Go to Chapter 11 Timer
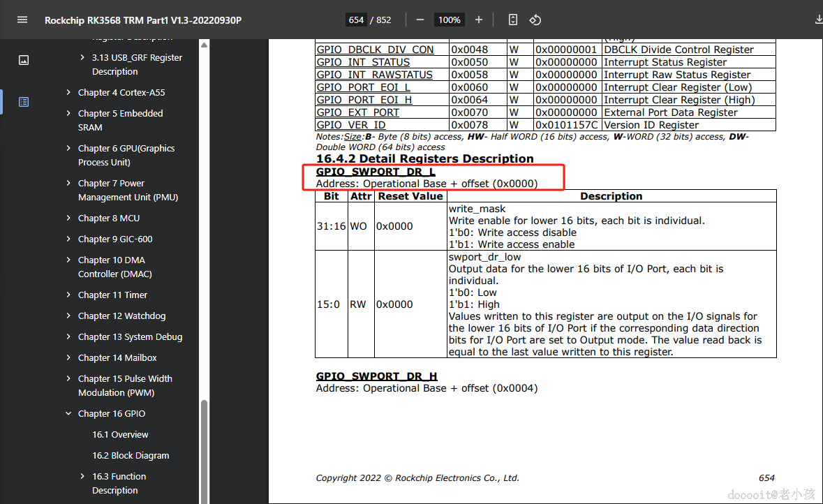Viewport: 823px width, 504px height. point(112,295)
